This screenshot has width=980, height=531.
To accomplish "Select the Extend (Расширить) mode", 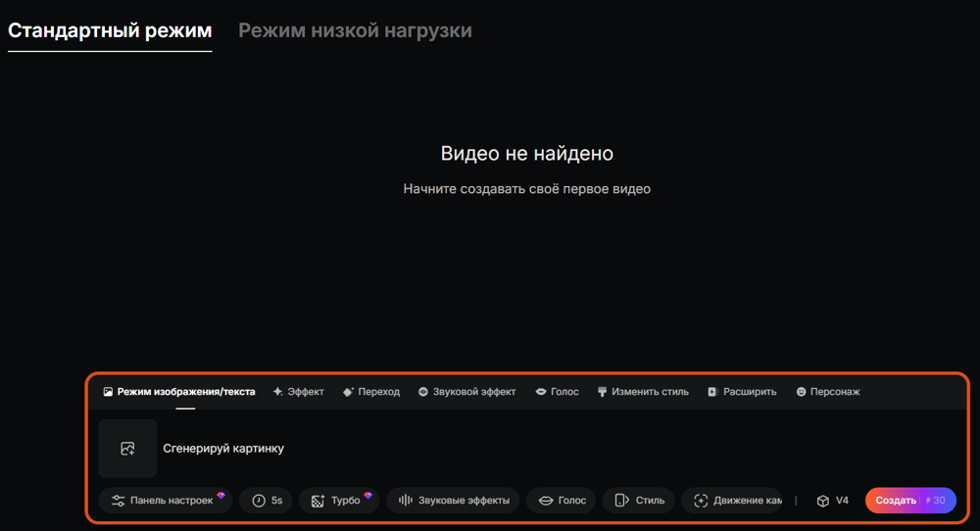I will tap(742, 392).
